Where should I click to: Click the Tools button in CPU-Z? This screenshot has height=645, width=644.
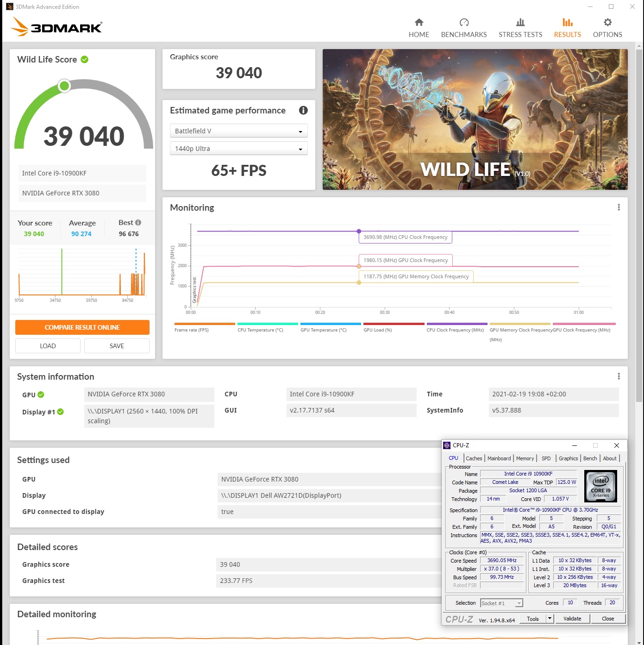tap(533, 619)
